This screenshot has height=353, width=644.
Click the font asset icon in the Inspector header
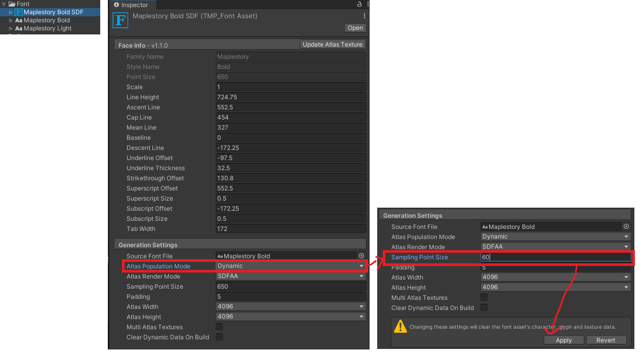[120, 20]
